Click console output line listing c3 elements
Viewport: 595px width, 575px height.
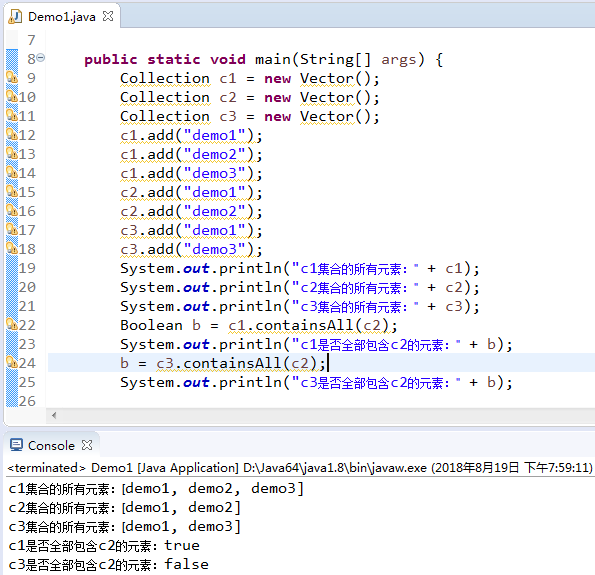[x=124, y=526]
